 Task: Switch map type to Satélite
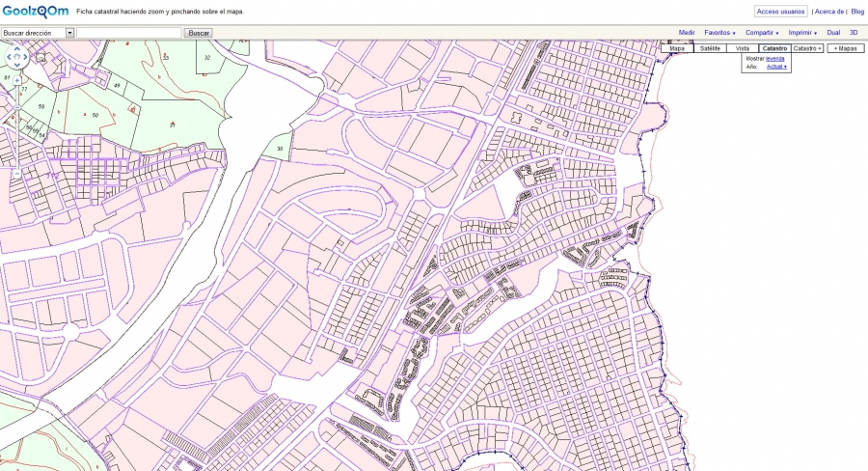[x=710, y=48]
